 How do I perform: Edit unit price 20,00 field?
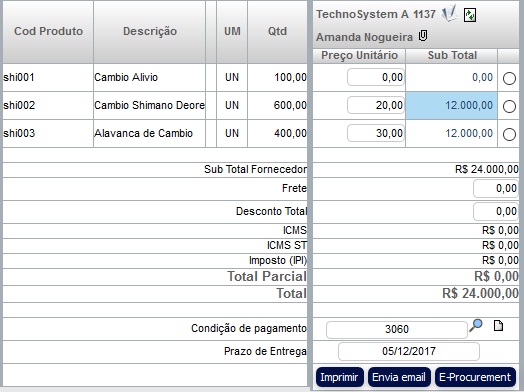tap(376, 105)
